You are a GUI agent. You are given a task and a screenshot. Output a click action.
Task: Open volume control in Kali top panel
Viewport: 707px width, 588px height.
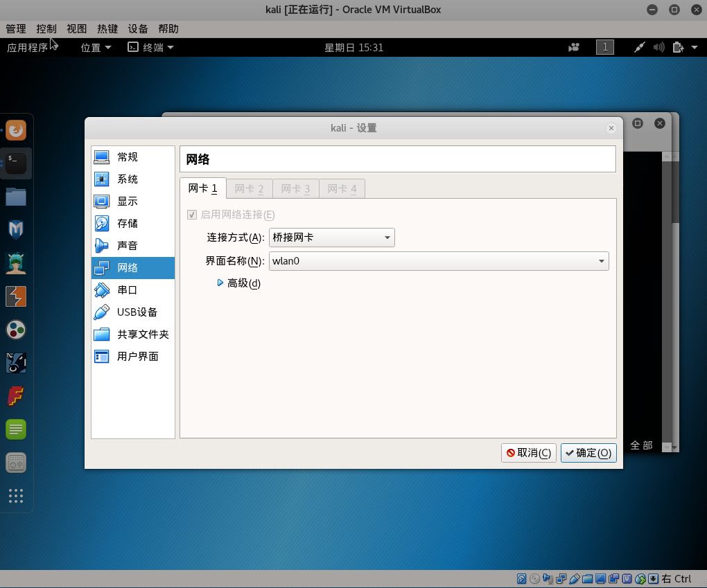click(658, 47)
